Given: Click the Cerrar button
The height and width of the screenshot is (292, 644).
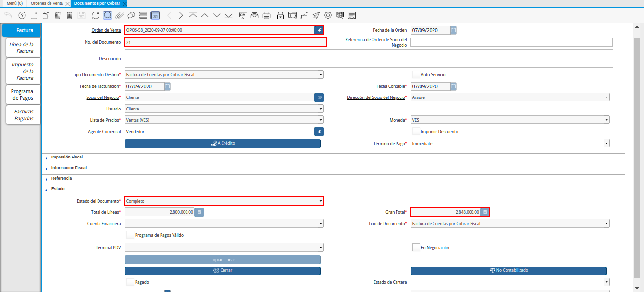Looking at the screenshot, I should (223, 270).
